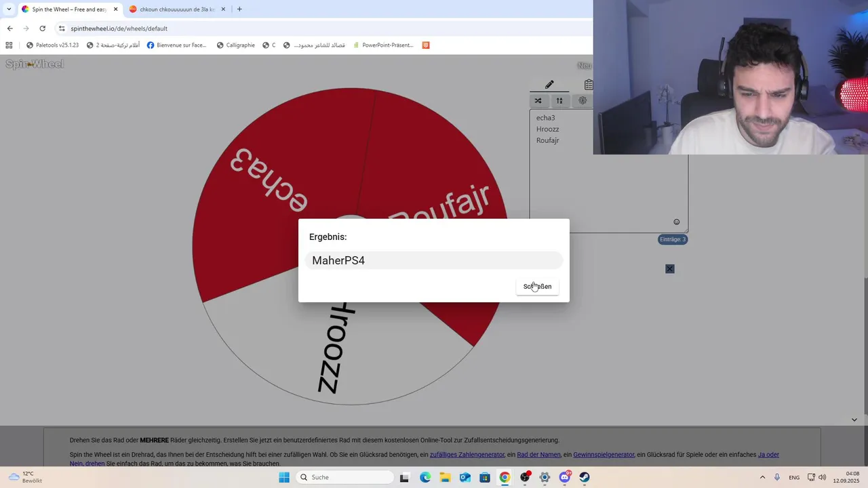Show hidden system tray icons
Screen dimensions: 868x488
762,477
